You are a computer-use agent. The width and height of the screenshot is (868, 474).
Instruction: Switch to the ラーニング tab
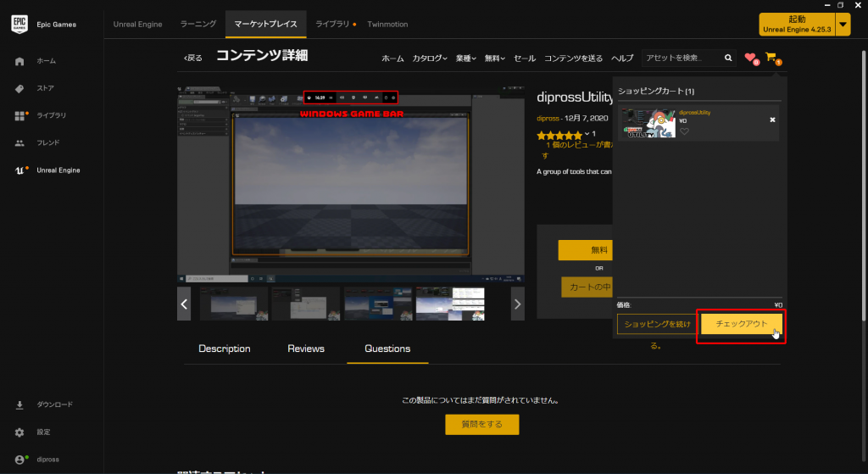[x=198, y=25]
